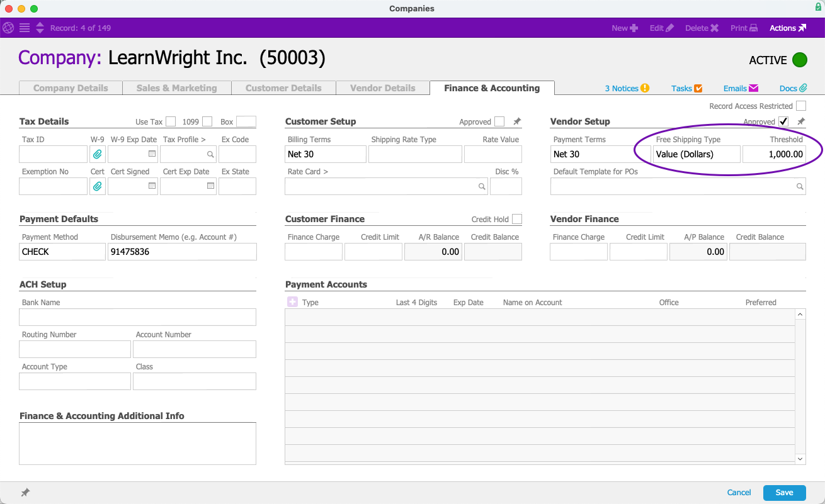Open the Vendor Details tab

[x=383, y=88]
